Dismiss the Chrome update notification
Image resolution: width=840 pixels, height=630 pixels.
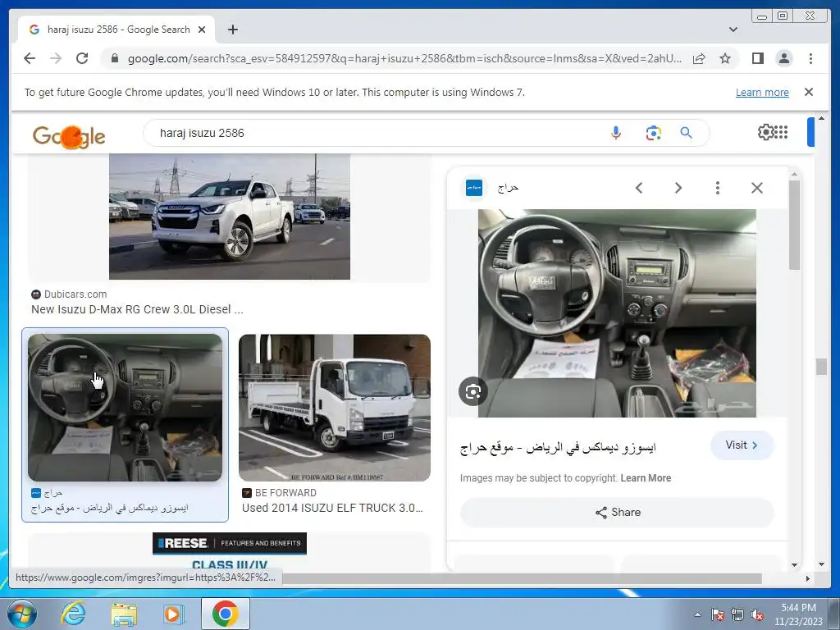[x=809, y=92]
